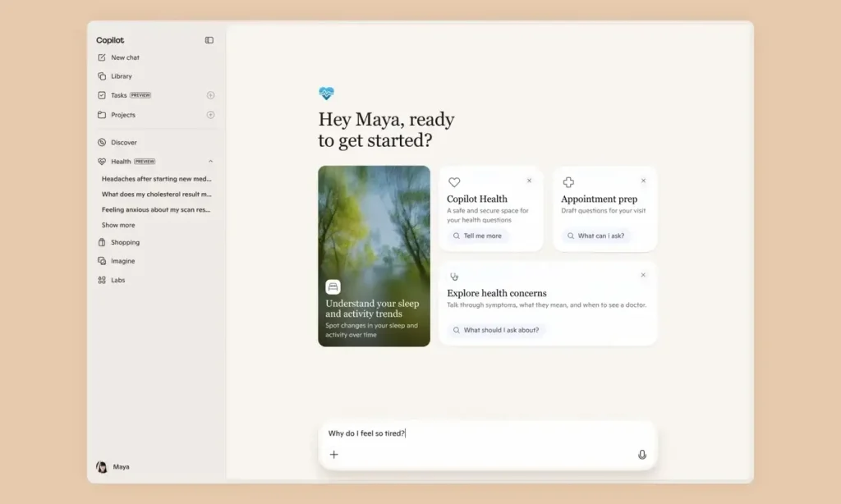The image size is (841, 504).
Task: Open 'What does my cholesterol result m...' chat
Action: [x=157, y=194]
